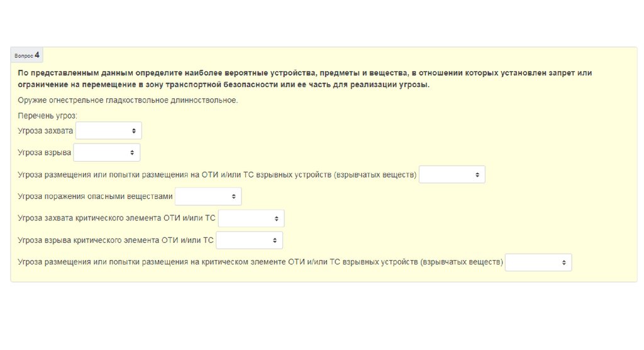
Task: Click label Угроза размещения на ОТИ и/или ТС
Action: point(217,175)
